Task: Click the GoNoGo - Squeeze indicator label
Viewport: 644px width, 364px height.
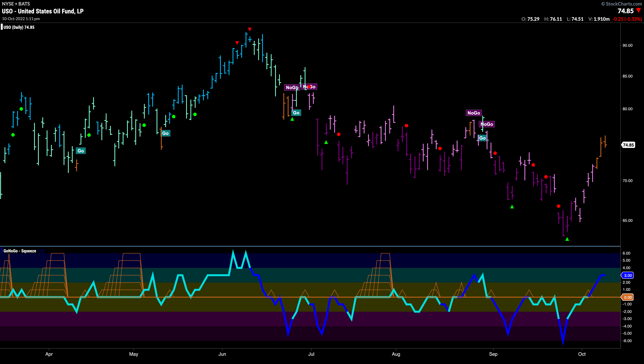Action: click(20, 251)
